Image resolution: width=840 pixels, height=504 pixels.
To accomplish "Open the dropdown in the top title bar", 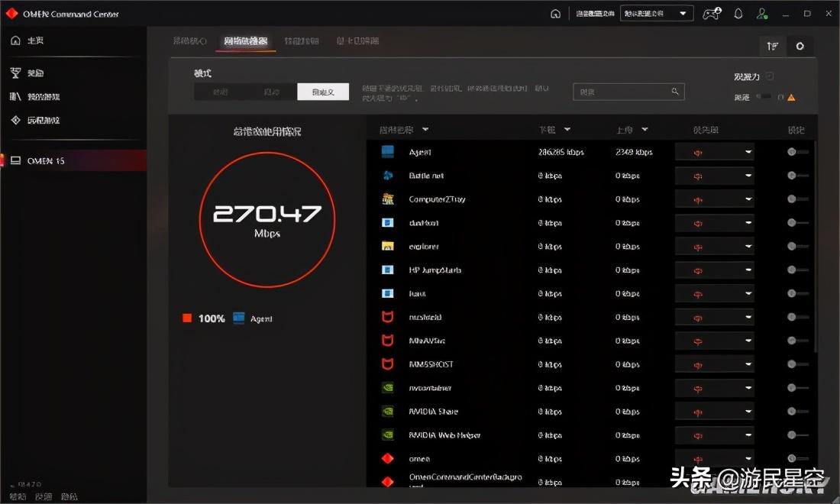I will click(x=657, y=14).
